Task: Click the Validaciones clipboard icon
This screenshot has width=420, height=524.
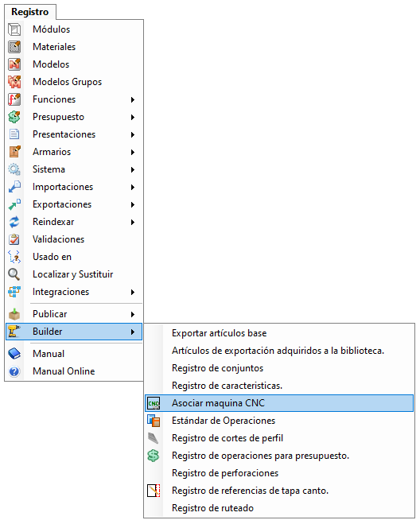Action: pyautogui.click(x=14, y=239)
